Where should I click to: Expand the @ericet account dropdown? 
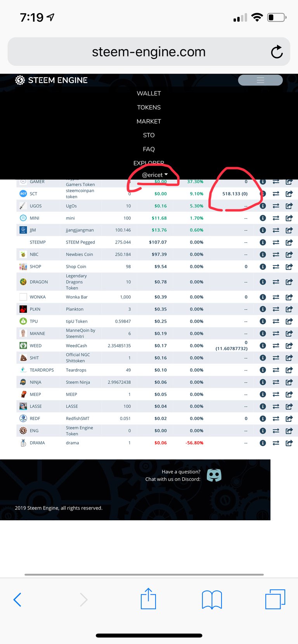tap(155, 175)
